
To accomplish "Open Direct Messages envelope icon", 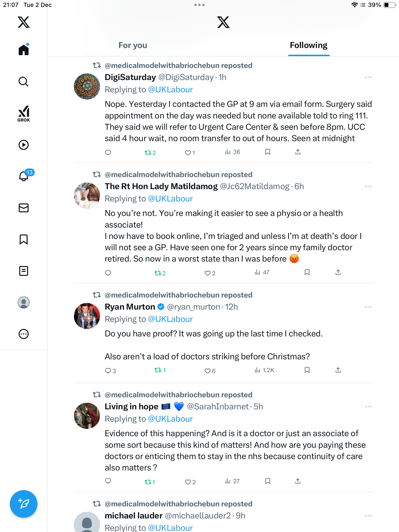I will tap(24, 208).
